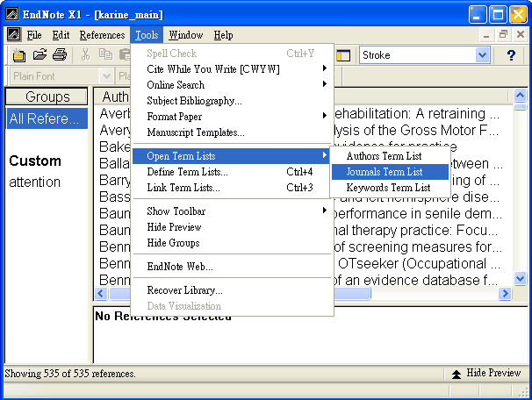This screenshot has height=400, width=532.
Task: Click Hide Preview button in status bar
Action: [485, 373]
